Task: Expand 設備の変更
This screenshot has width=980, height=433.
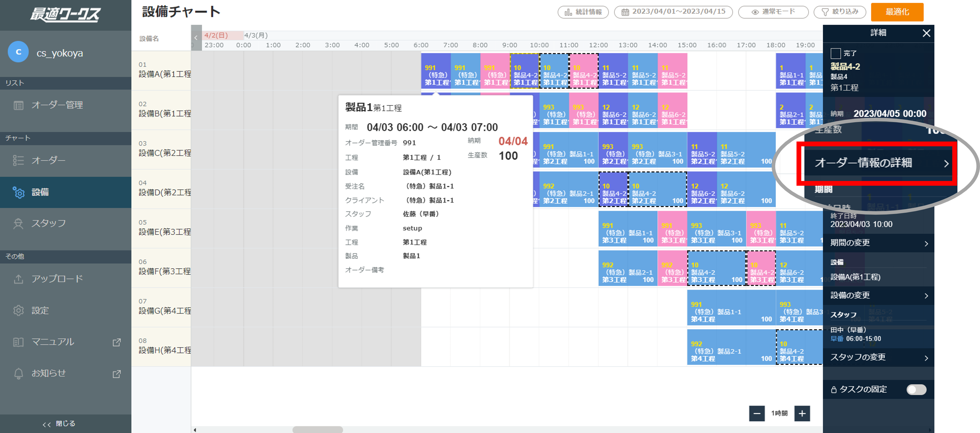Action: 878,295
